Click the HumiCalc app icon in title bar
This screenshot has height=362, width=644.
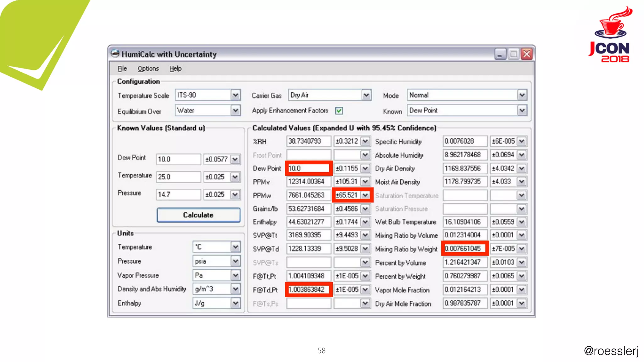115,54
